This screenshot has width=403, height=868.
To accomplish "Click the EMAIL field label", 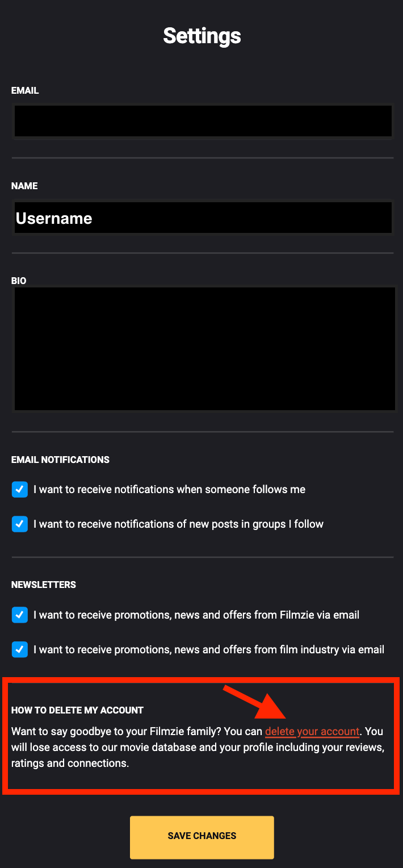I will (25, 90).
